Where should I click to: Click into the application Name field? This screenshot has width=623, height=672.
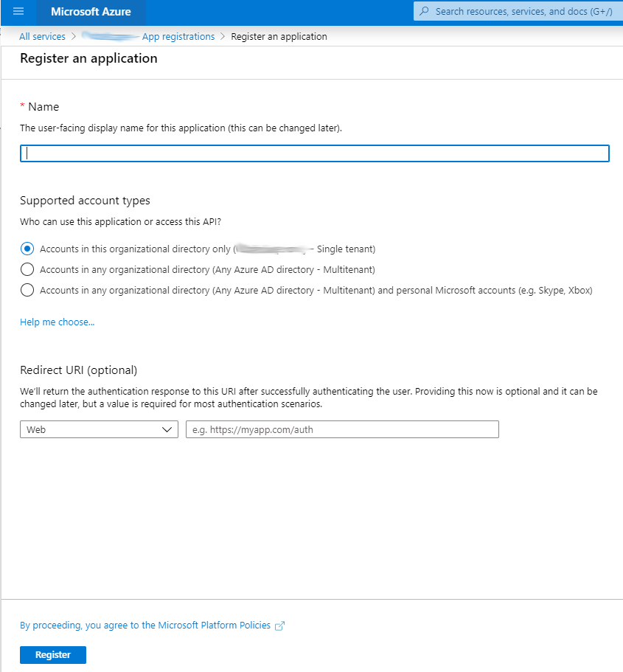[x=315, y=153]
